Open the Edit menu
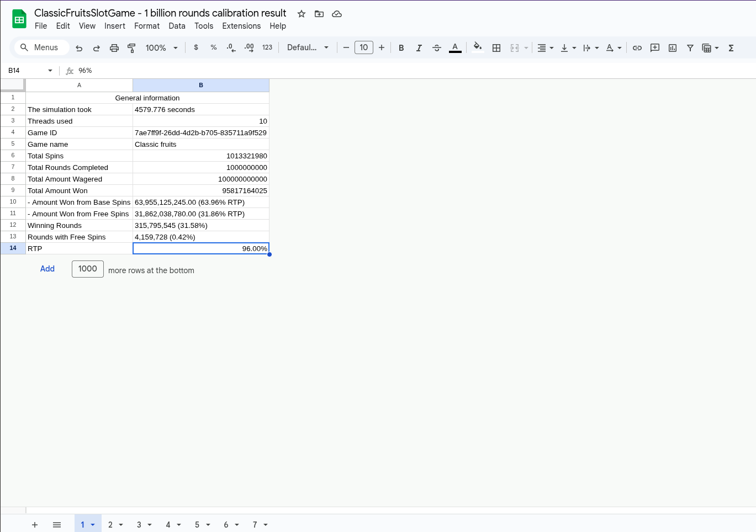Image resolution: width=756 pixels, height=532 pixels. [x=63, y=26]
